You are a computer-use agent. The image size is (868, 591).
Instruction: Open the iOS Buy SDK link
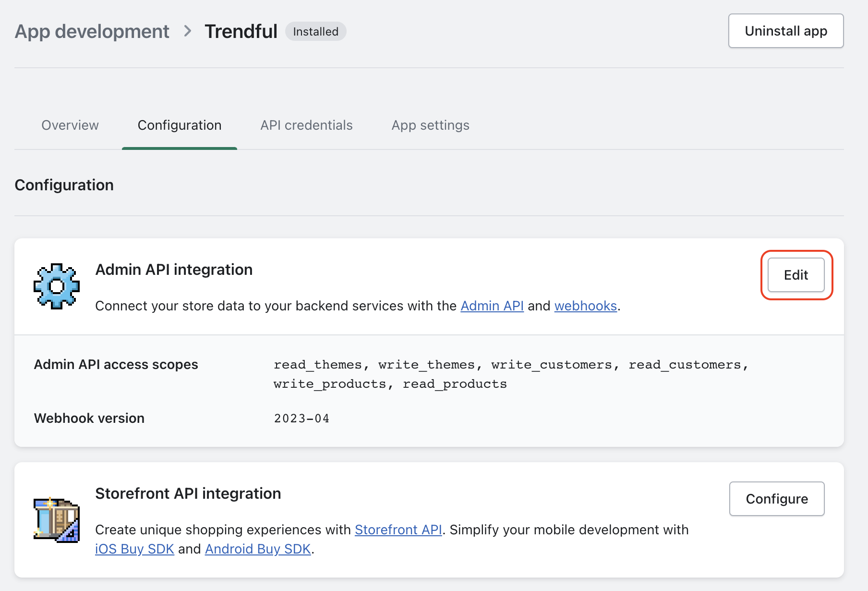134,549
